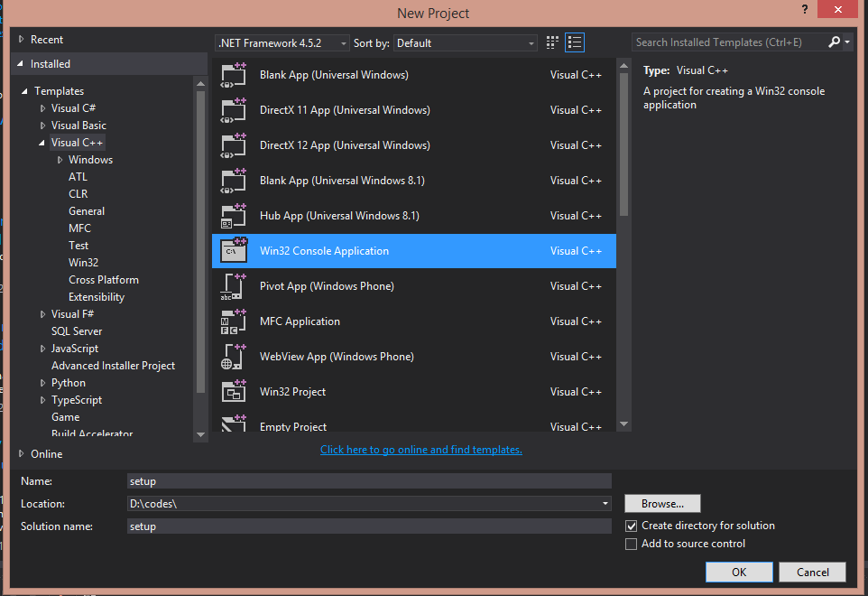The height and width of the screenshot is (596, 868).
Task: Click the DirectX 11 App template icon
Action: coord(233,110)
